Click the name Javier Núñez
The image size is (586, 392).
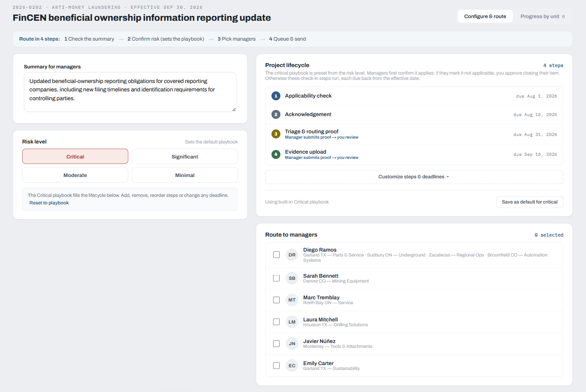point(319,341)
